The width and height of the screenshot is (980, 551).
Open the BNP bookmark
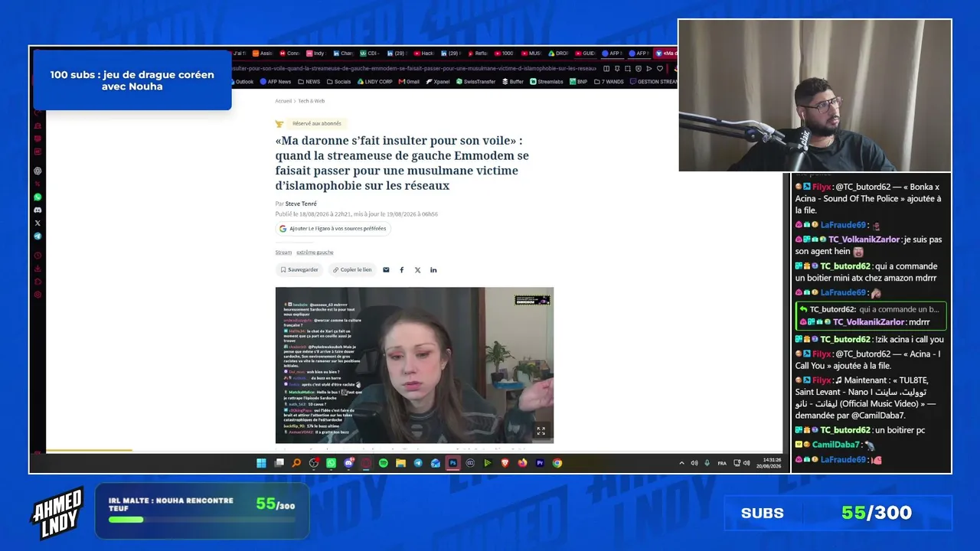[578, 82]
